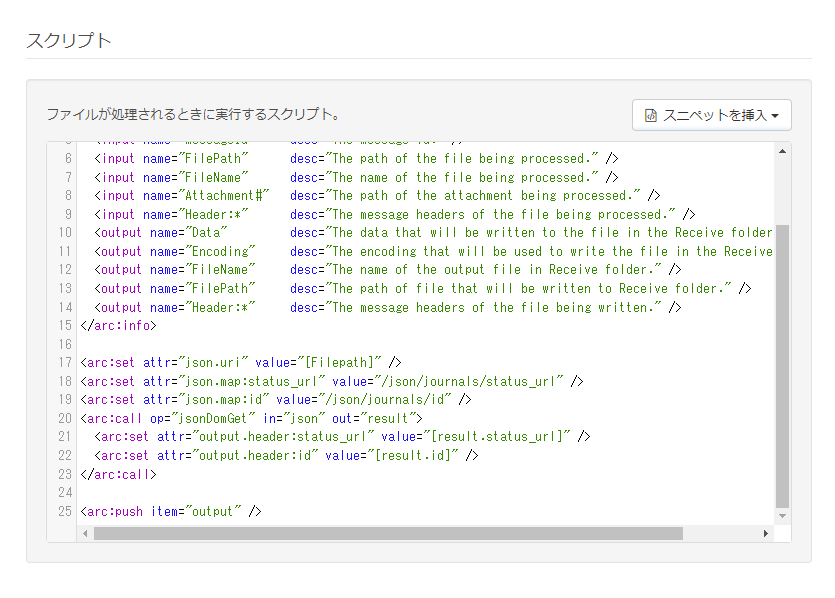Click output name="FileName" on line 12
835x598 pixels.
(x=175, y=269)
